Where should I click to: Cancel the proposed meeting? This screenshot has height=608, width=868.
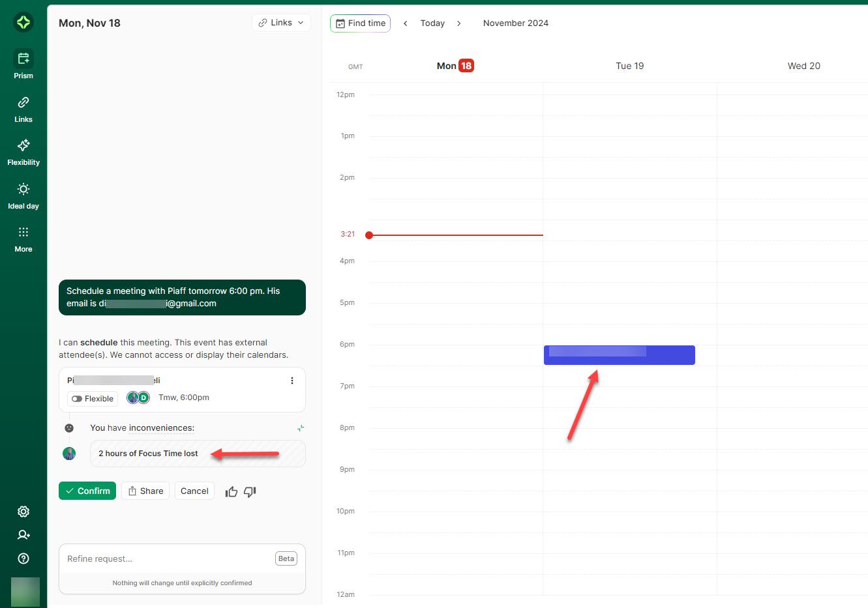coord(194,491)
